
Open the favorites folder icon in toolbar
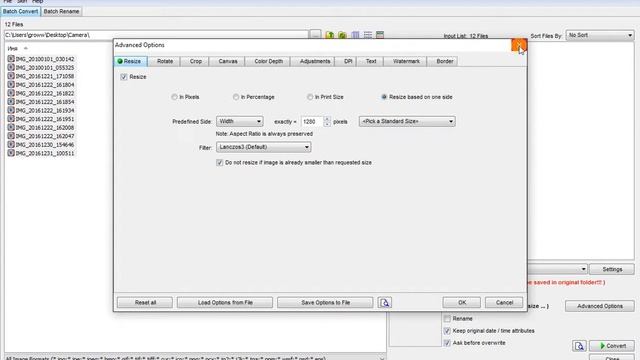click(342, 35)
